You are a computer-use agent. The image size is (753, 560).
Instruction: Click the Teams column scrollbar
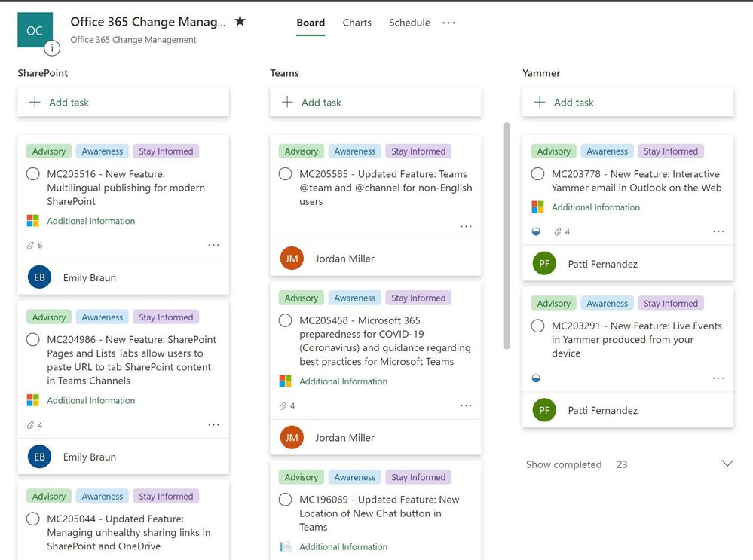(x=507, y=235)
